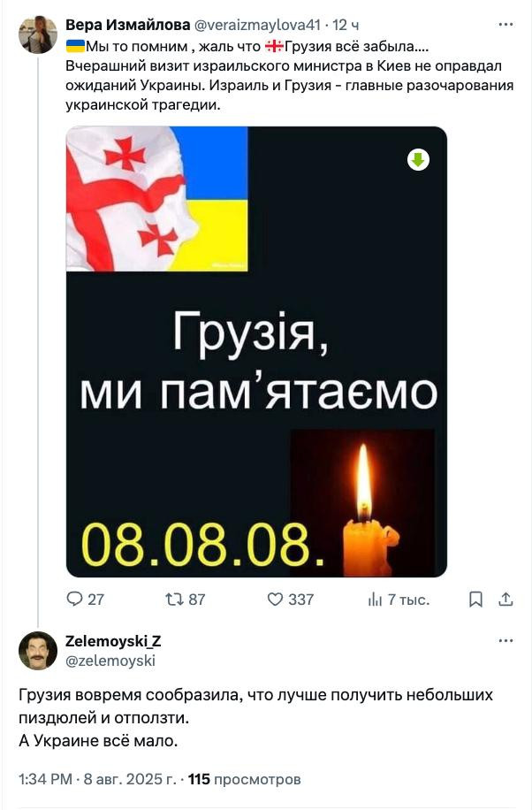Click the Georgian and Ukrainian flags in image

[157, 199]
